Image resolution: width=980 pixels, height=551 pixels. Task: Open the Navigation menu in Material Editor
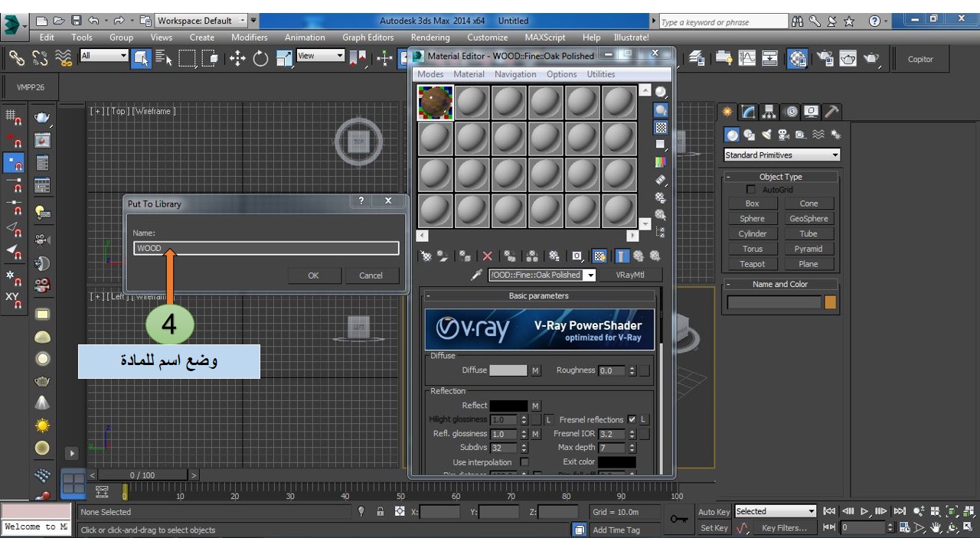point(515,74)
